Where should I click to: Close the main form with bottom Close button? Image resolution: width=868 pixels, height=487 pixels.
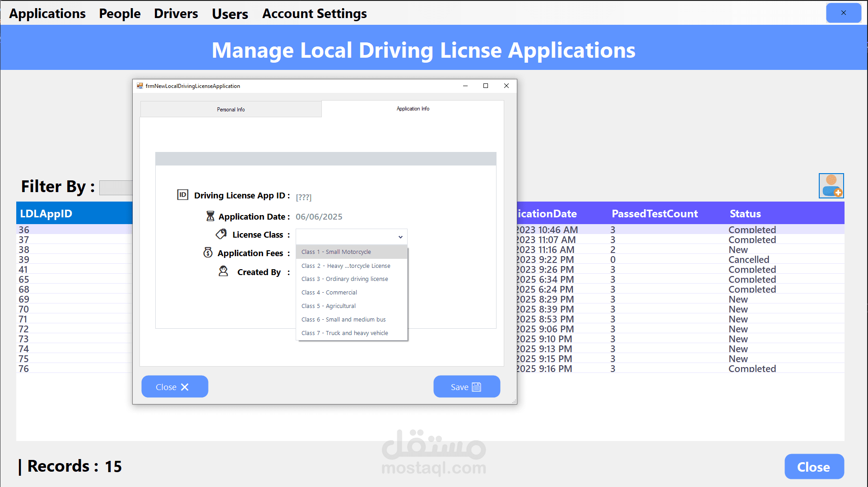[x=813, y=467]
